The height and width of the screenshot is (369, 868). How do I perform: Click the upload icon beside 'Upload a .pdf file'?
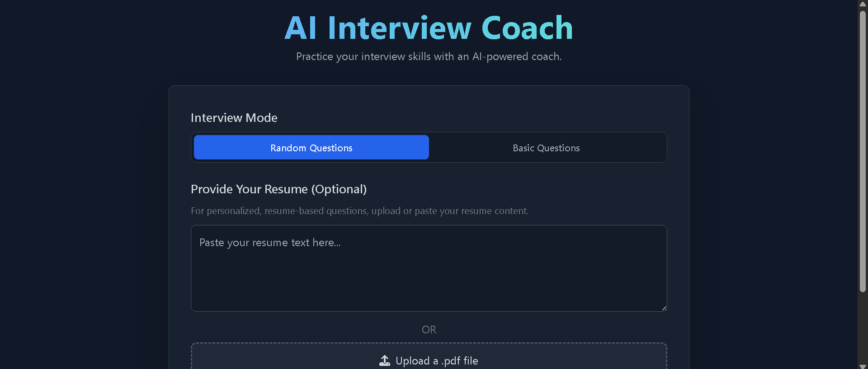(385, 360)
